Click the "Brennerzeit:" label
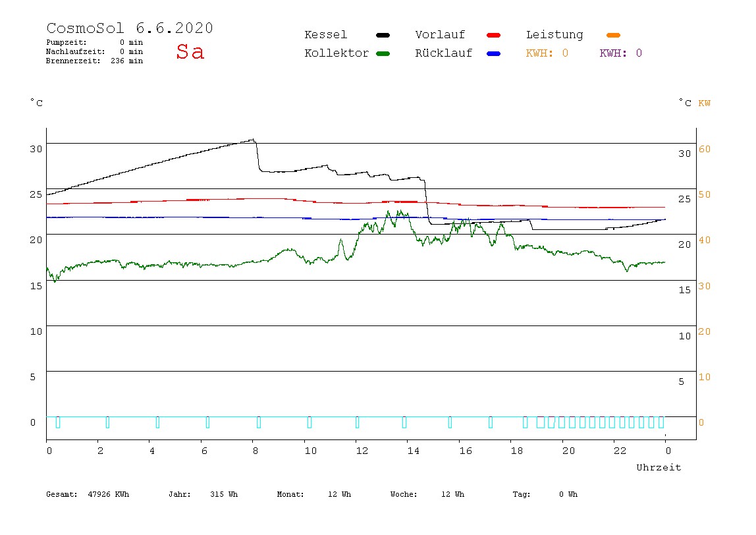Viewport: 756px width, 535px height. coord(73,61)
